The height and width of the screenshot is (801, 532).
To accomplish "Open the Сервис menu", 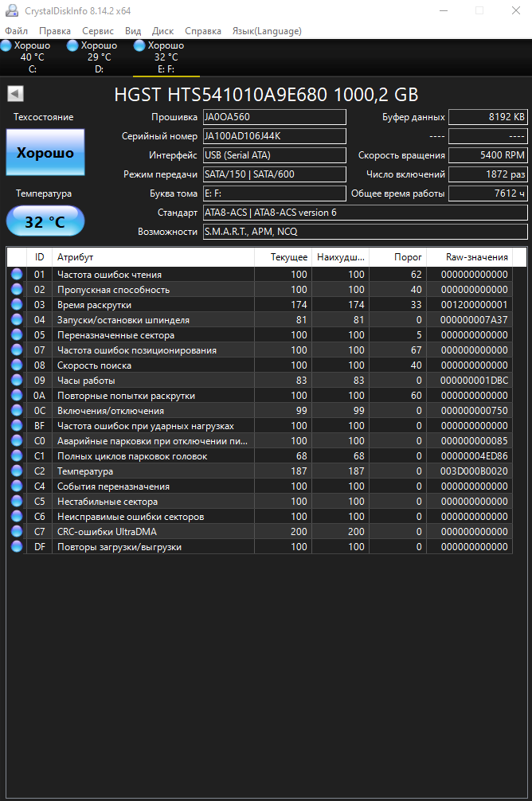I will point(97,31).
